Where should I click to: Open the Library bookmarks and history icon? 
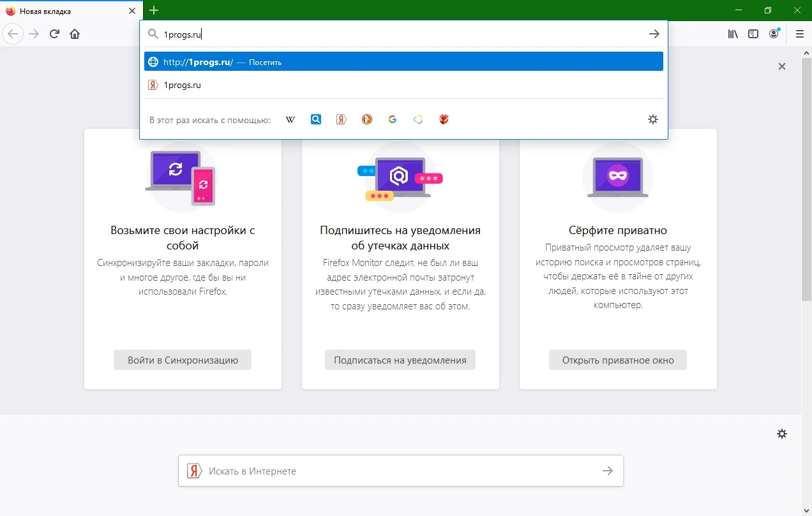(x=733, y=34)
